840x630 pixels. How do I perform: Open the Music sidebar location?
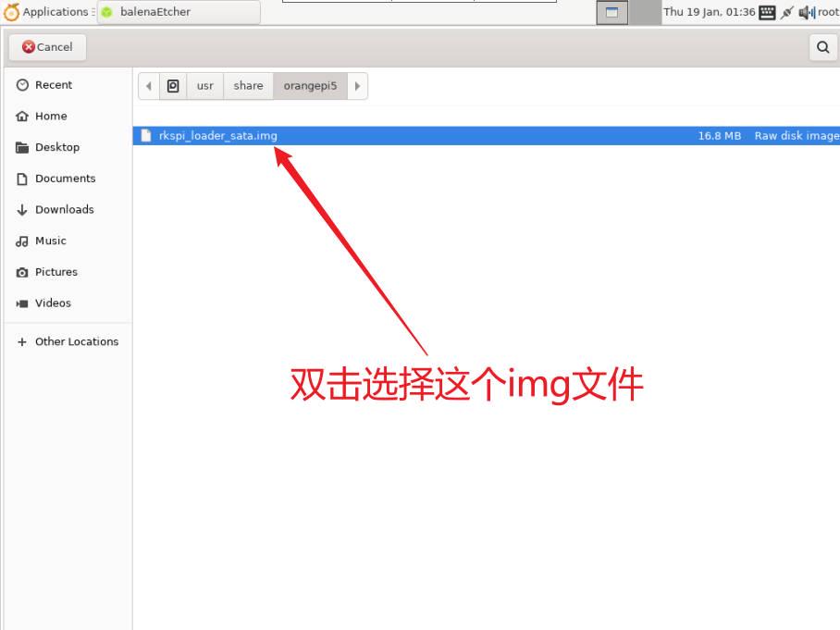[68, 241]
